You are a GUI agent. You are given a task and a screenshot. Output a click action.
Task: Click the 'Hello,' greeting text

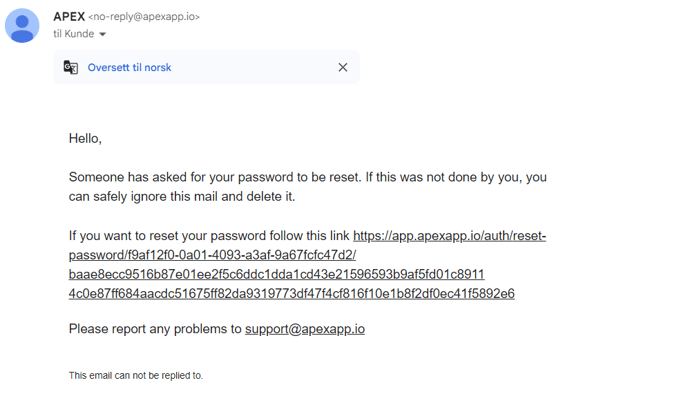(85, 139)
